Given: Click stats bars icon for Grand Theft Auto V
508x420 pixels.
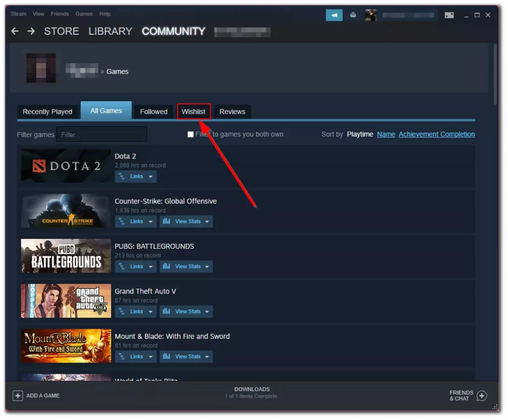Looking at the screenshot, I should click(166, 311).
